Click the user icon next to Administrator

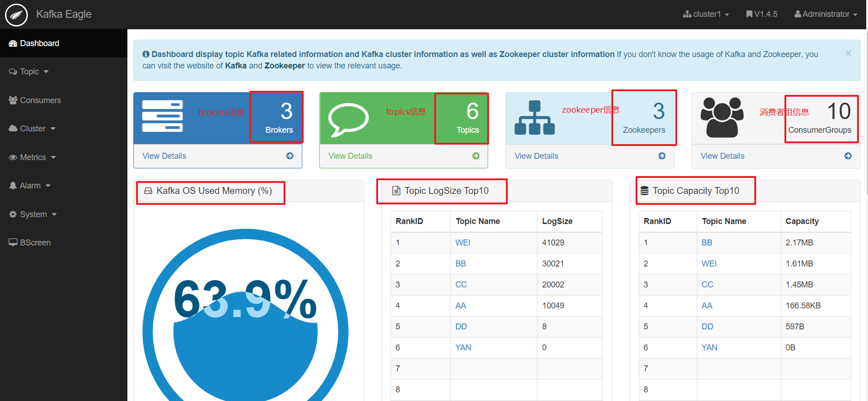click(798, 14)
